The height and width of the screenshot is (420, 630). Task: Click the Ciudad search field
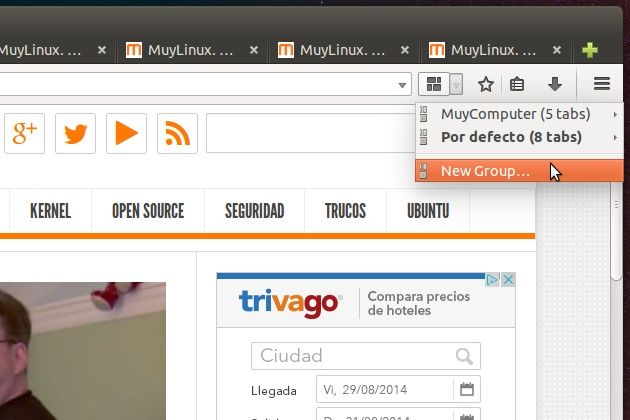tap(355, 356)
